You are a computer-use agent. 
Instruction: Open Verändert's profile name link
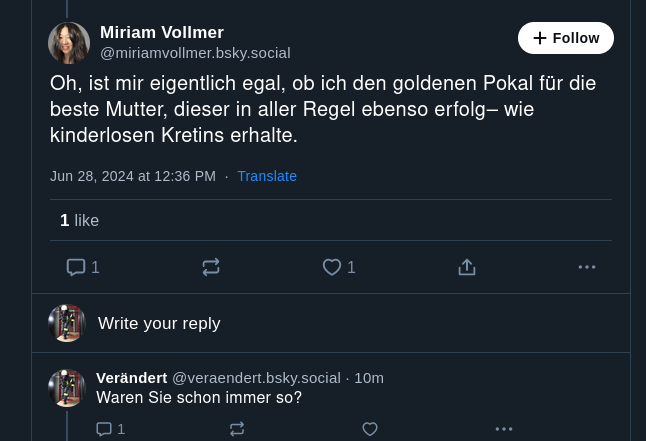tap(131, 377)
